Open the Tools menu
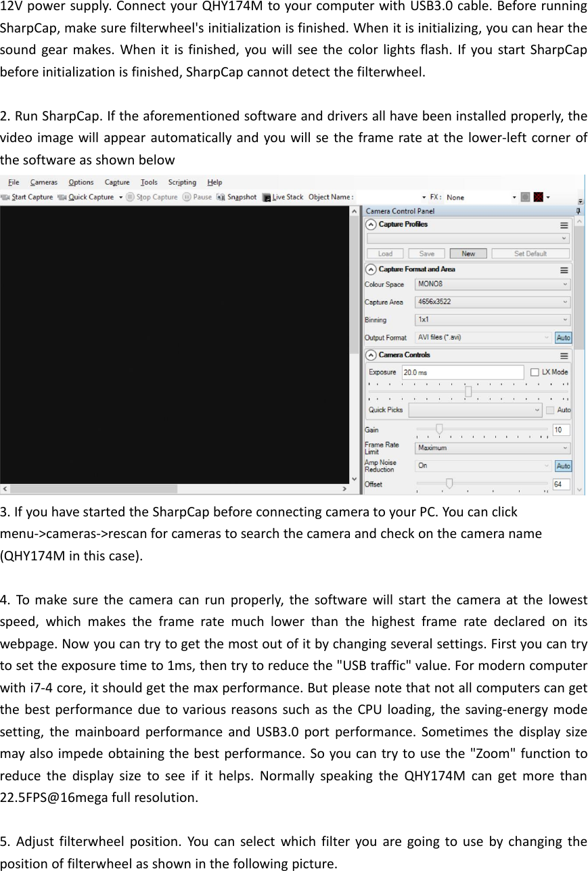 149,182
